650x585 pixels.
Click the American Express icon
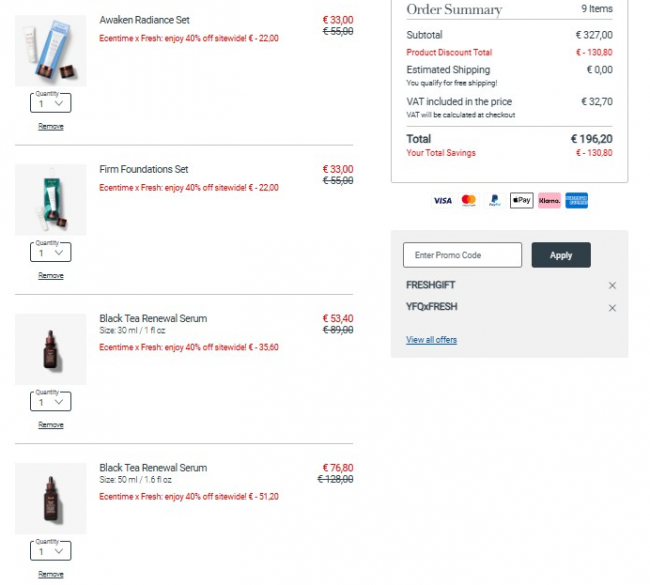[x=576, y=201]
